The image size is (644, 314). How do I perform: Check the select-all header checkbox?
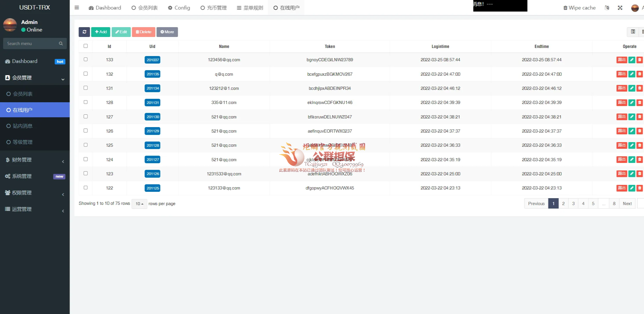click(86, 46)
